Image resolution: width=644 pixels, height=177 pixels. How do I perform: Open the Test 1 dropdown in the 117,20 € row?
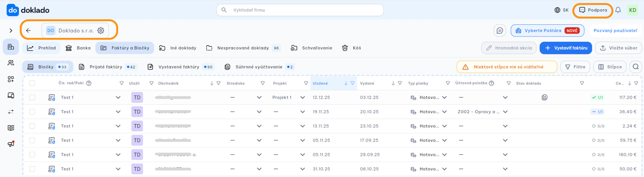point(118,98)
